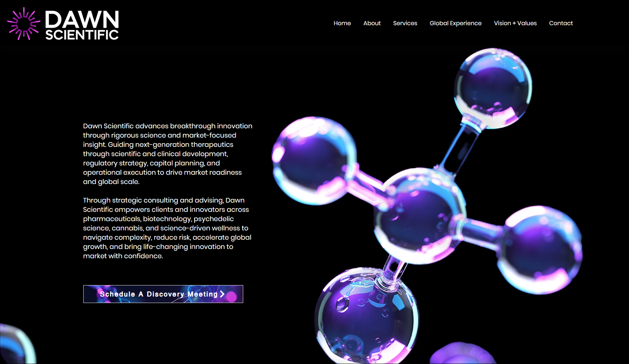Go to the About page
This screenshot has width=629, height=364.
tap(372, 23)
